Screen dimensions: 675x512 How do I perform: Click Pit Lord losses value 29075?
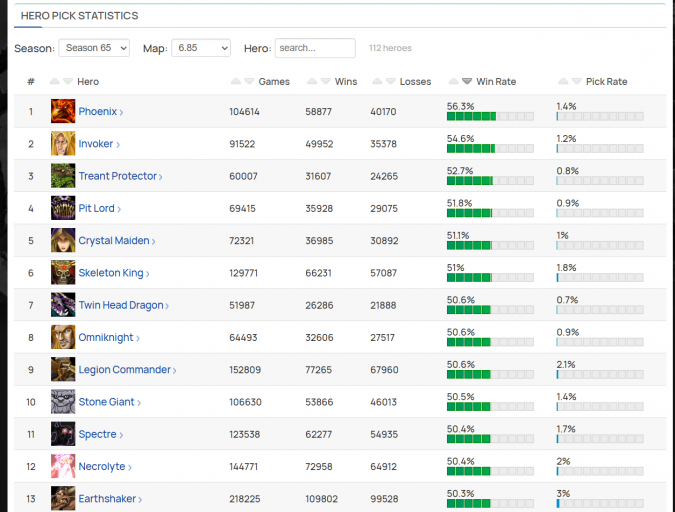[384, 209]
